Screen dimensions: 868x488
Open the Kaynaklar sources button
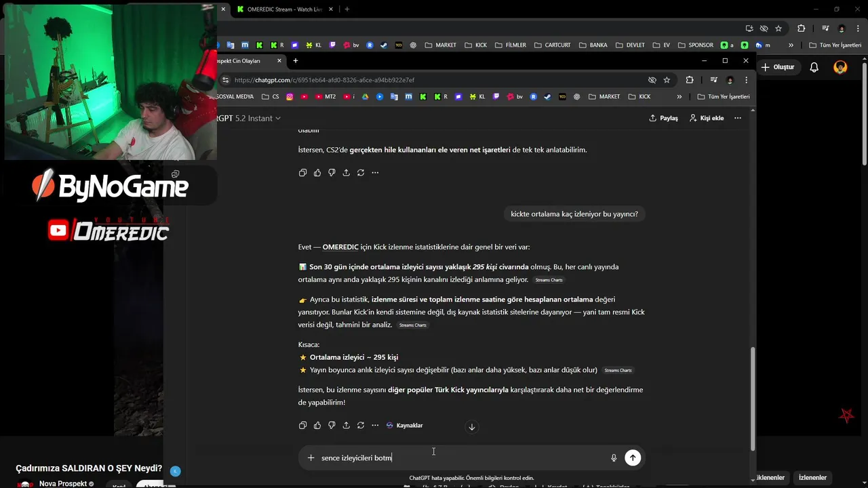(404, 426)
